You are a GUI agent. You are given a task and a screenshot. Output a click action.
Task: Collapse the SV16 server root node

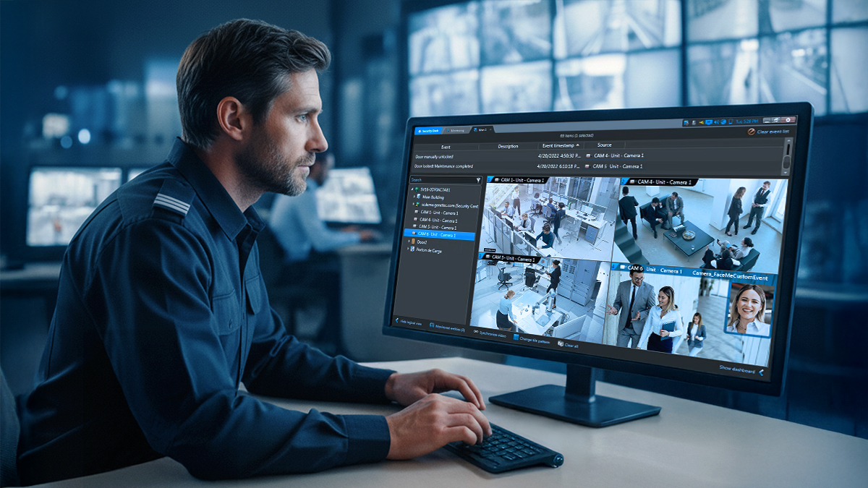point(412,189)
